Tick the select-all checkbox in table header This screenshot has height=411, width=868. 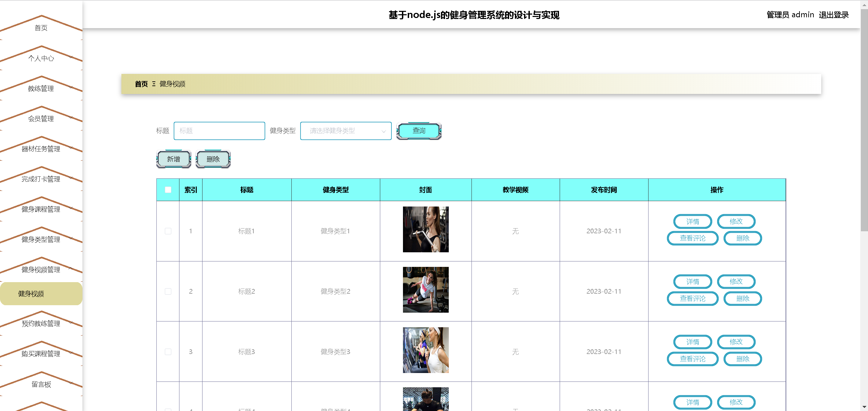[x=168, y=190]
